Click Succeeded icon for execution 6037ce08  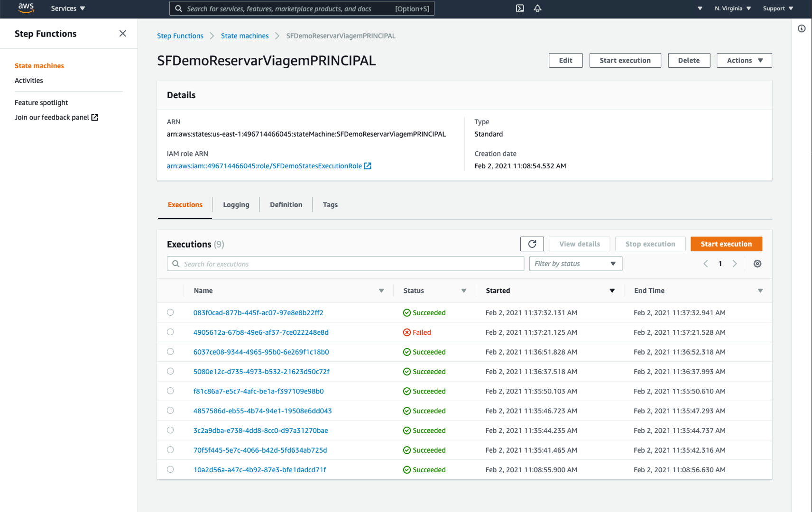coord(407,352)
